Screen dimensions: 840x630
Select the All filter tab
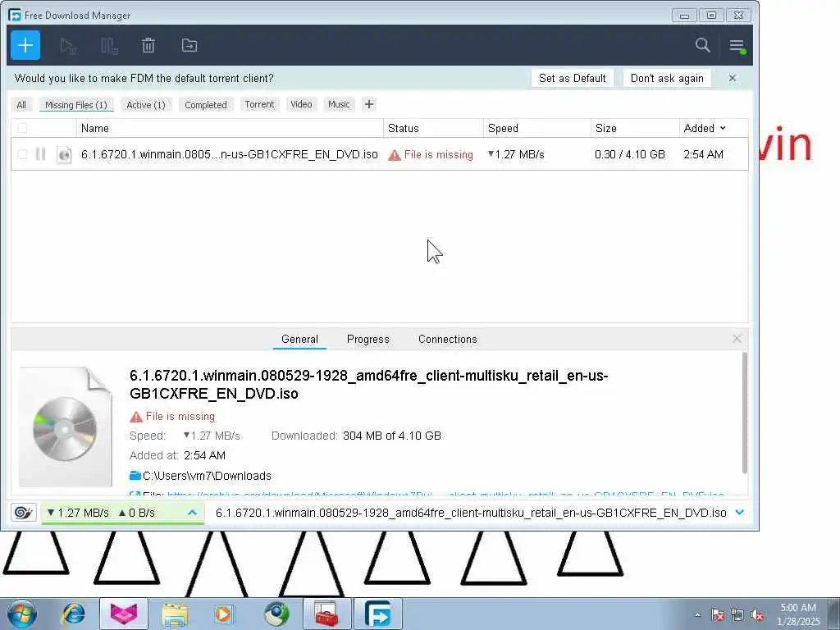point(21,104)
